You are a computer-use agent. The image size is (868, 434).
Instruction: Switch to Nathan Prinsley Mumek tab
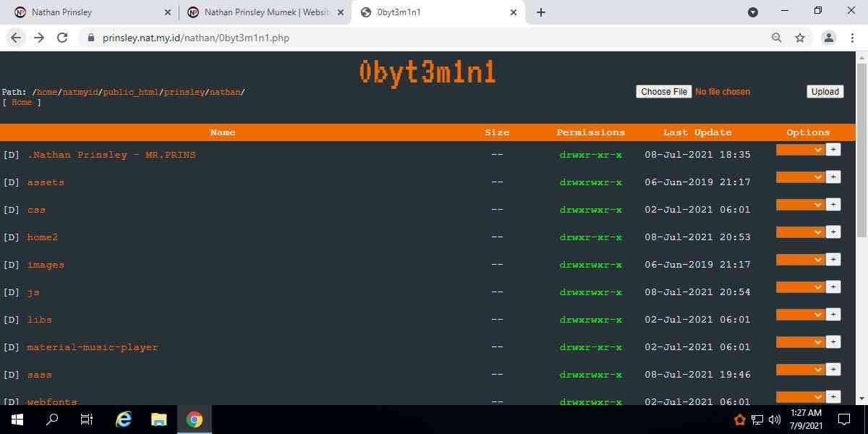265,12
